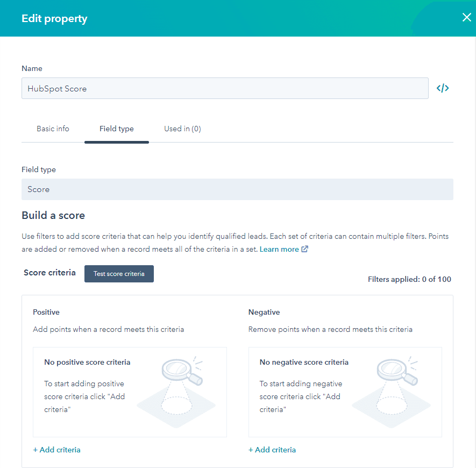Select the Field type tab
Screen dimensions: 476x468
pyautogui.click(x=116, y=129)
